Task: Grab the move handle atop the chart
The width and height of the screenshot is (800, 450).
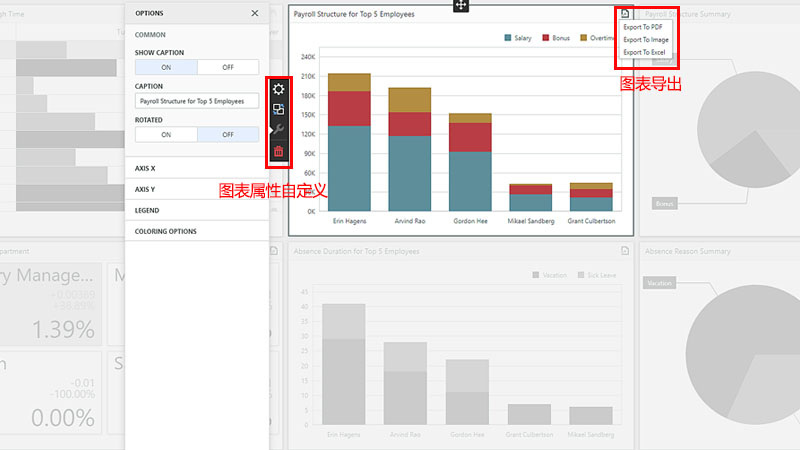Action: pos(461,6)
